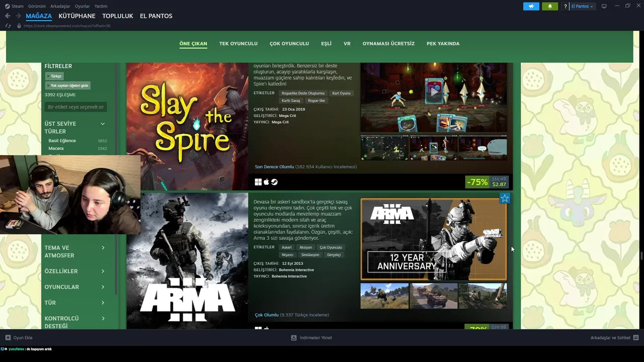644x362 pixels.
Task: Click the Çok Oyunculu tag on Arma 3
Action: click(331, 247)
